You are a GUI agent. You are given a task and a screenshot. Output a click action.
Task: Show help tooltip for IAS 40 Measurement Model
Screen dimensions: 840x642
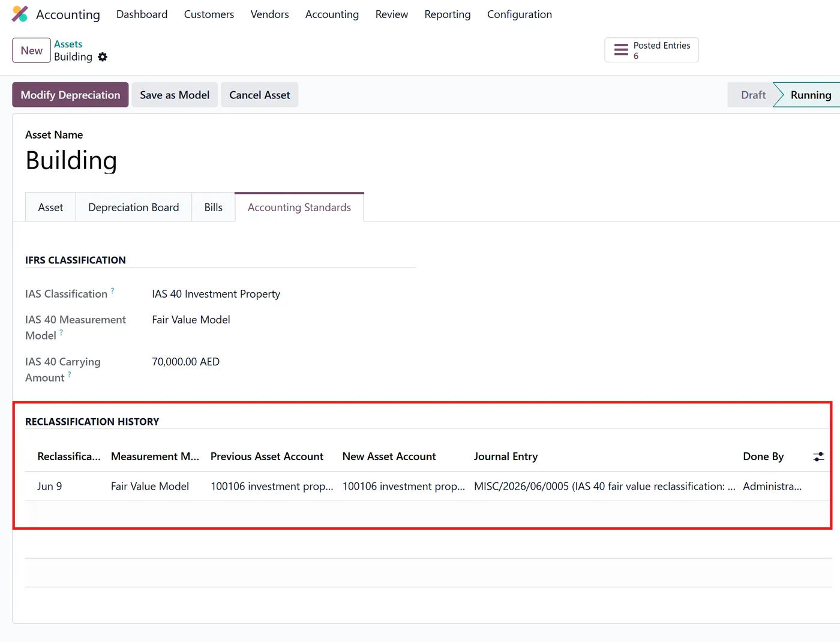[x=61, y=332]
